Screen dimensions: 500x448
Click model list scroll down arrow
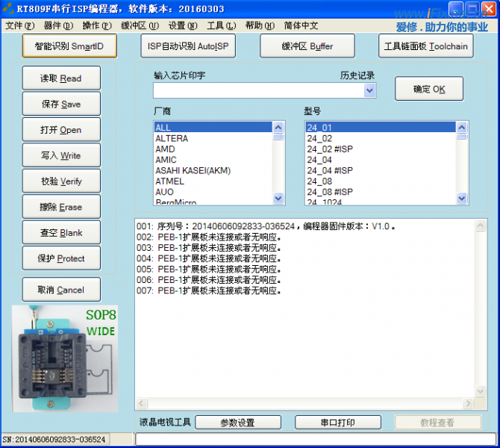(462, 198)
